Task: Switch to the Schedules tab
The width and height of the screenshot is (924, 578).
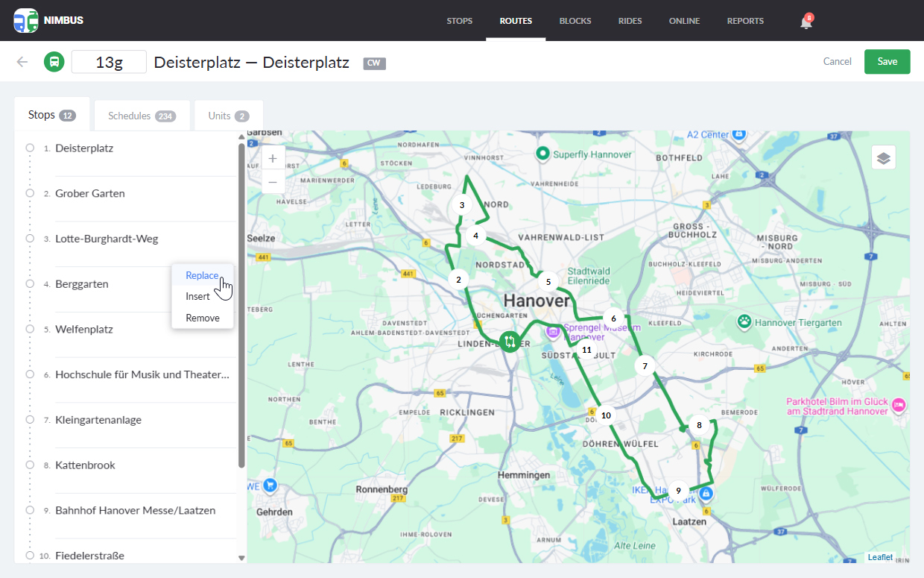Action: [142, 115]
